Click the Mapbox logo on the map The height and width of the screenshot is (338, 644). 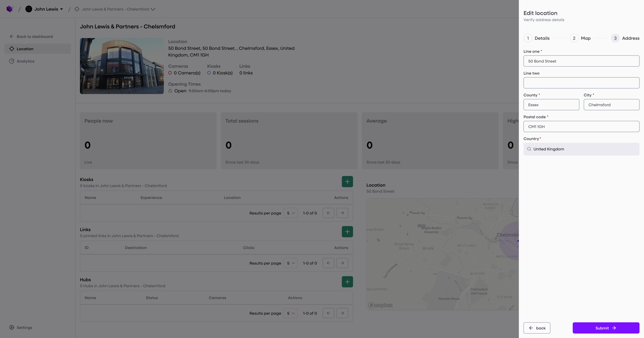pos(380,305)
